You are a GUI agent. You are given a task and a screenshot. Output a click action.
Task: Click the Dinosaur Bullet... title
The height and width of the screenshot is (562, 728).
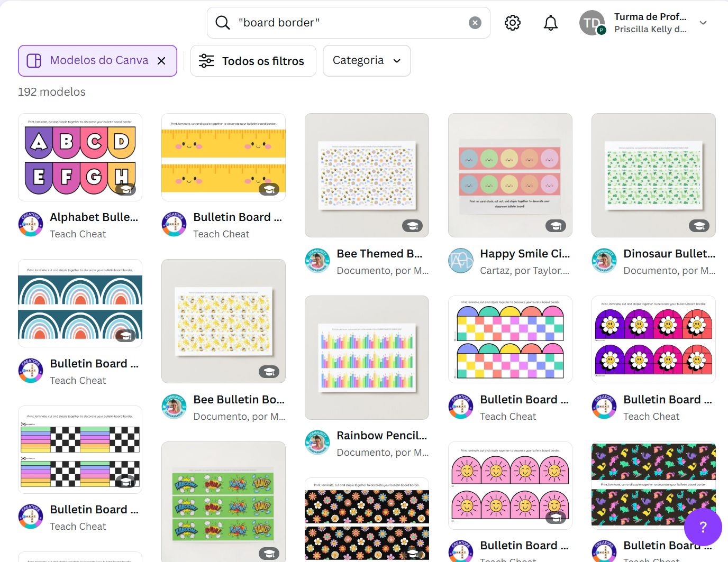(x=669, y=254)
